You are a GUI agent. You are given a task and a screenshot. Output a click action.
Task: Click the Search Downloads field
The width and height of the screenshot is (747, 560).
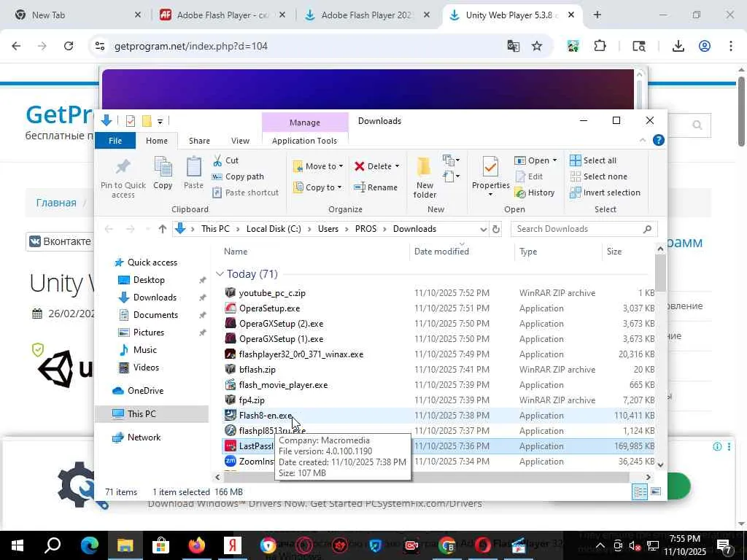tap(584, 229)
